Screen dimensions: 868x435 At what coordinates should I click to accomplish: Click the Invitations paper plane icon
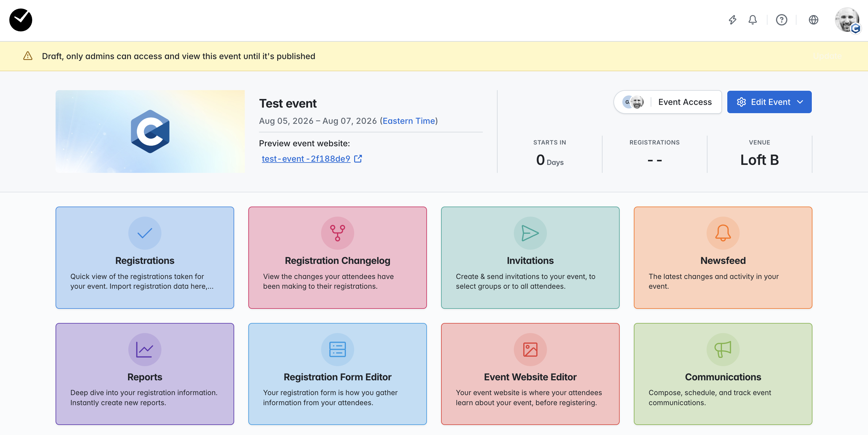tap(530, 233)
